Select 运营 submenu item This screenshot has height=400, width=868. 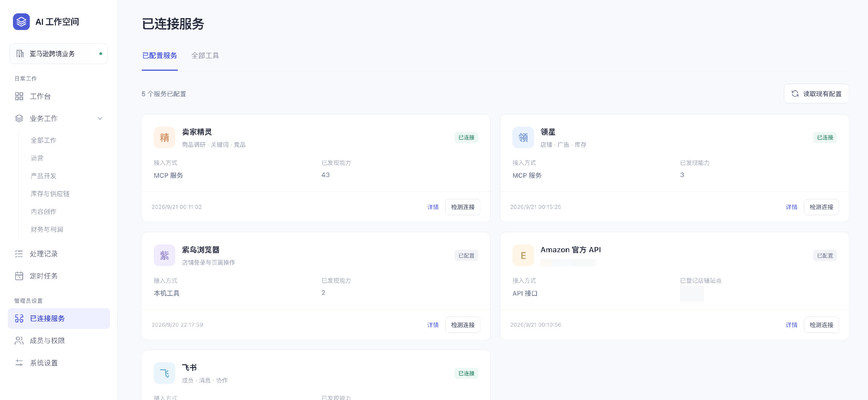tap(37, 158)
